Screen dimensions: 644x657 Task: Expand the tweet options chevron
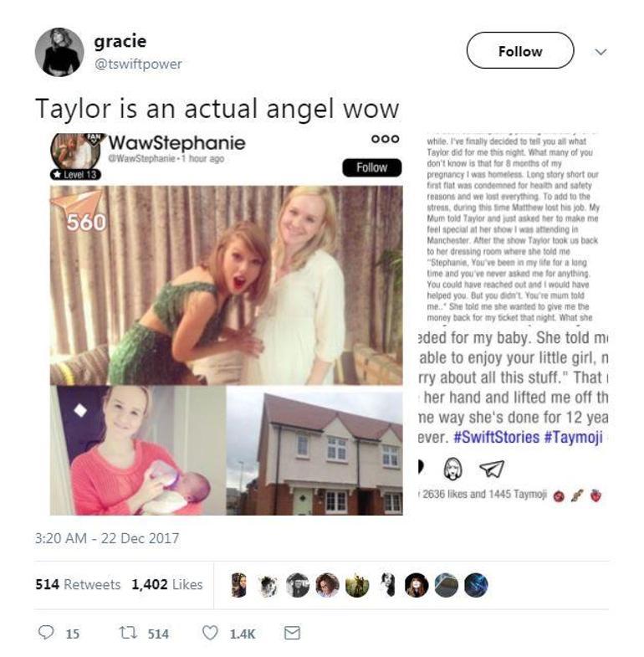(601, 52)
